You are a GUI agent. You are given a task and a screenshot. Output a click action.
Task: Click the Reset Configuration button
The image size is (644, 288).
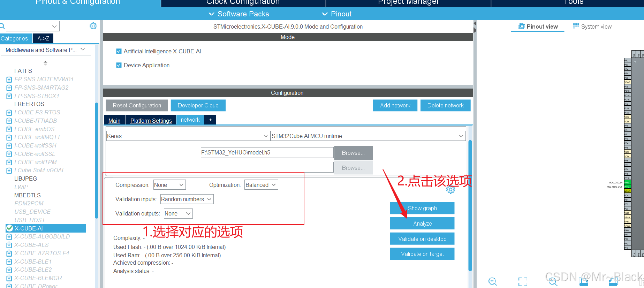pos(137,105)
